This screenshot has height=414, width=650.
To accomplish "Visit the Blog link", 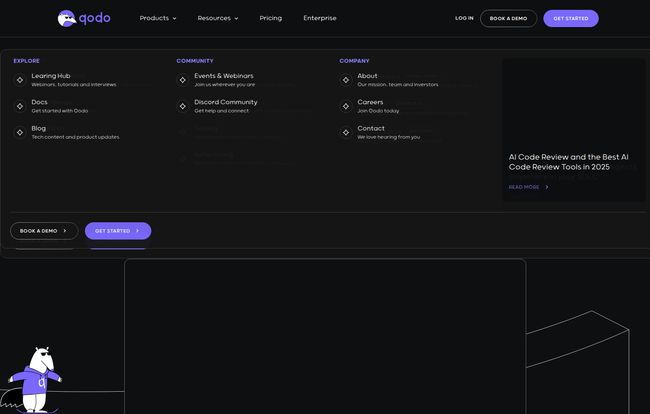I will point(39,128).
